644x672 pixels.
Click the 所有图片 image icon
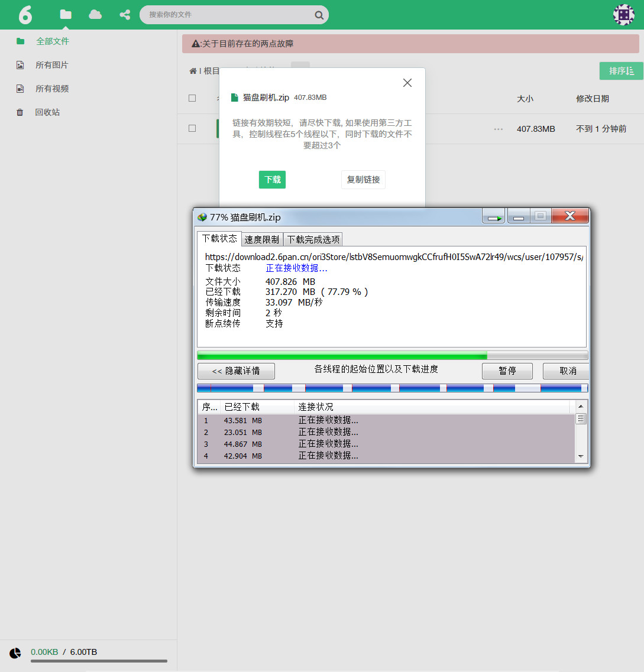[20, 64]
